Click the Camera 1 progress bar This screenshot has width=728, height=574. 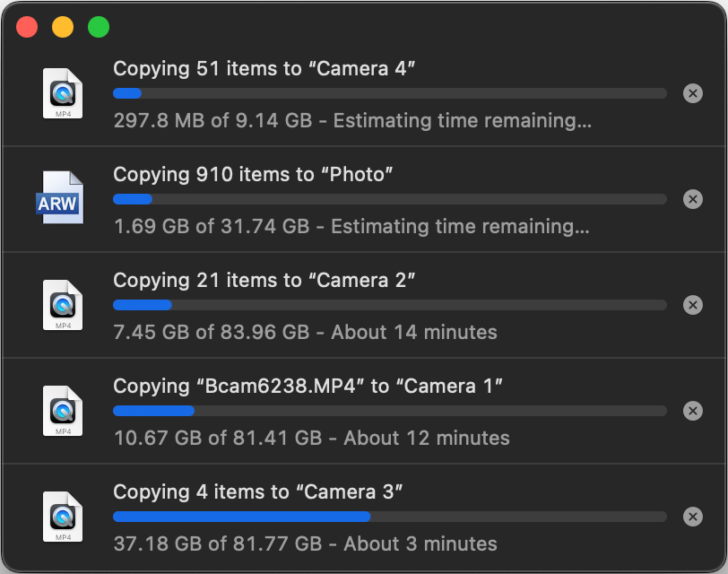pos(390,411)
